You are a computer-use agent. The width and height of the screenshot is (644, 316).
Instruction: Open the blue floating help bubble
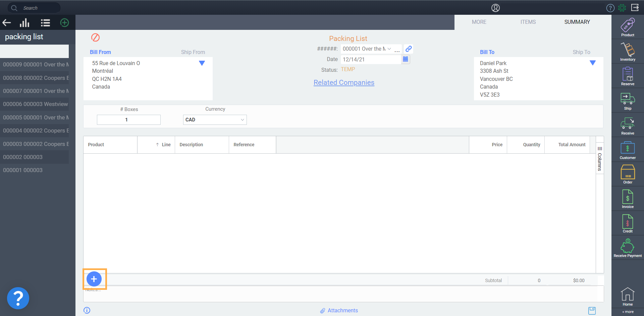click(18, 298)
